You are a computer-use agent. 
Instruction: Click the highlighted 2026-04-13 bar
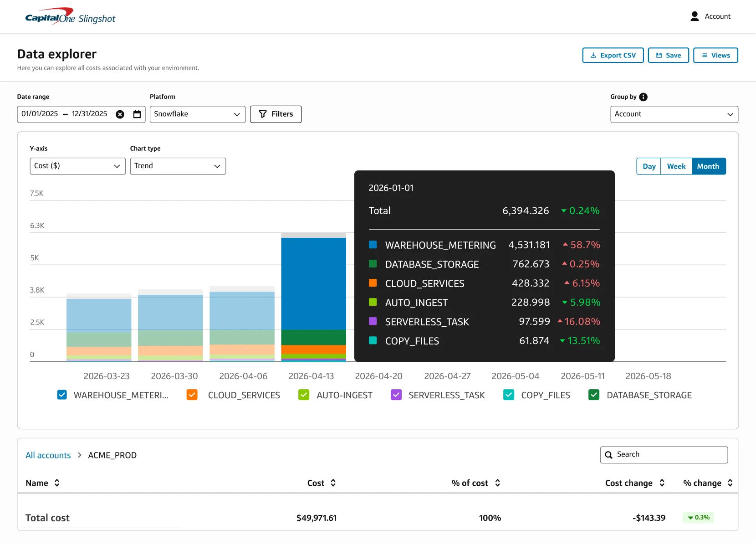click(x=314, y=297)
